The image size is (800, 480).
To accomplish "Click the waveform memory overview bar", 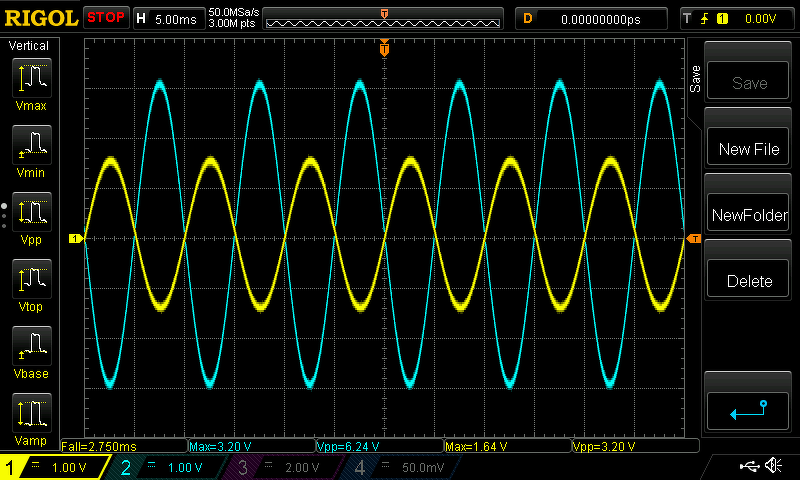I will point(383,19).
